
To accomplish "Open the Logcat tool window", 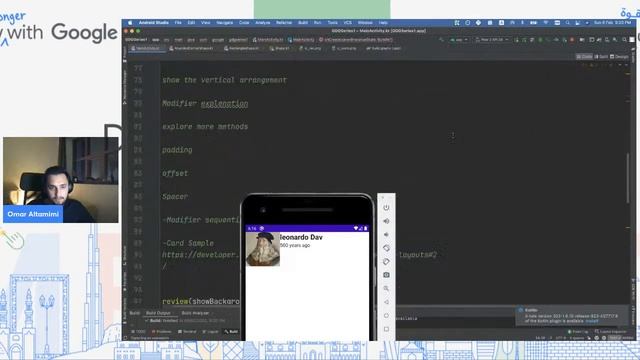I will (x=211, y=331).
